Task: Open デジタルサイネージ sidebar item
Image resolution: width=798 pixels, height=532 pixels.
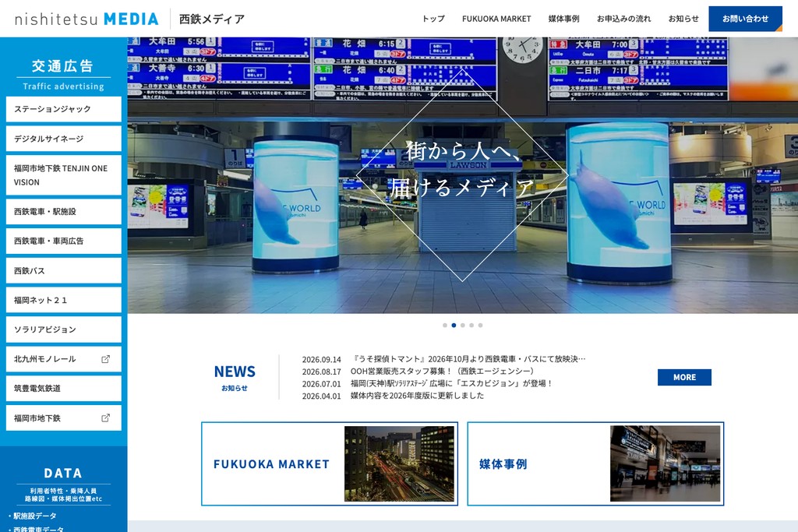Action: click(x=64, y=139)
